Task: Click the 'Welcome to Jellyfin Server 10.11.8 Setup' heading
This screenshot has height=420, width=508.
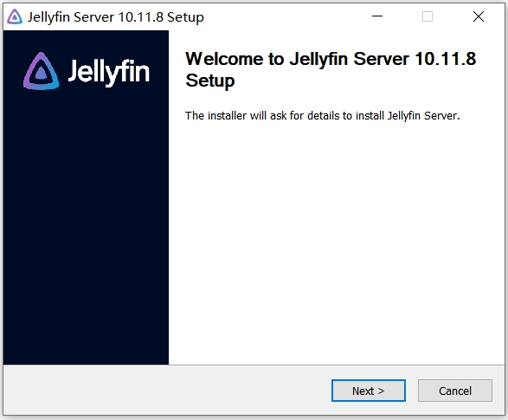Action: (x=331, y=69)
